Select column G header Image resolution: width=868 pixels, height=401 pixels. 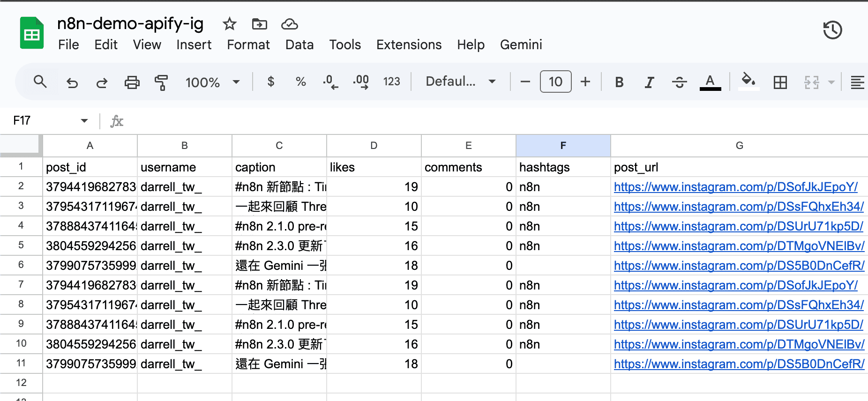[x=739, y=146]
